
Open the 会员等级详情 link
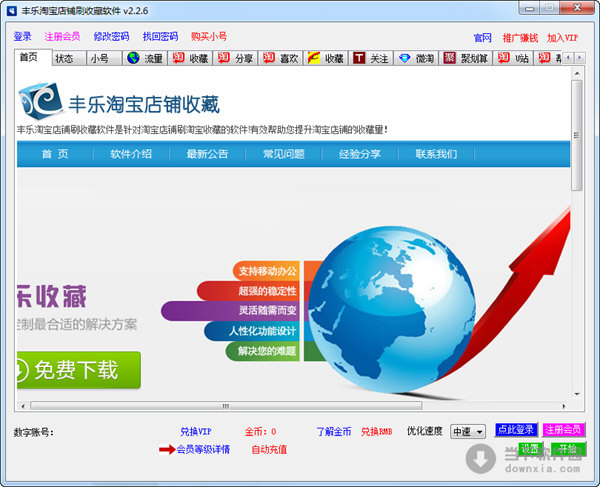click(x=203, y=449)
